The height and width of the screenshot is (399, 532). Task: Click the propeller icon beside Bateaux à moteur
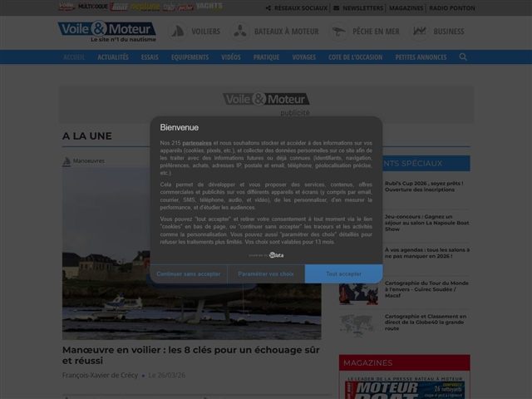click(x=239, y=32)
